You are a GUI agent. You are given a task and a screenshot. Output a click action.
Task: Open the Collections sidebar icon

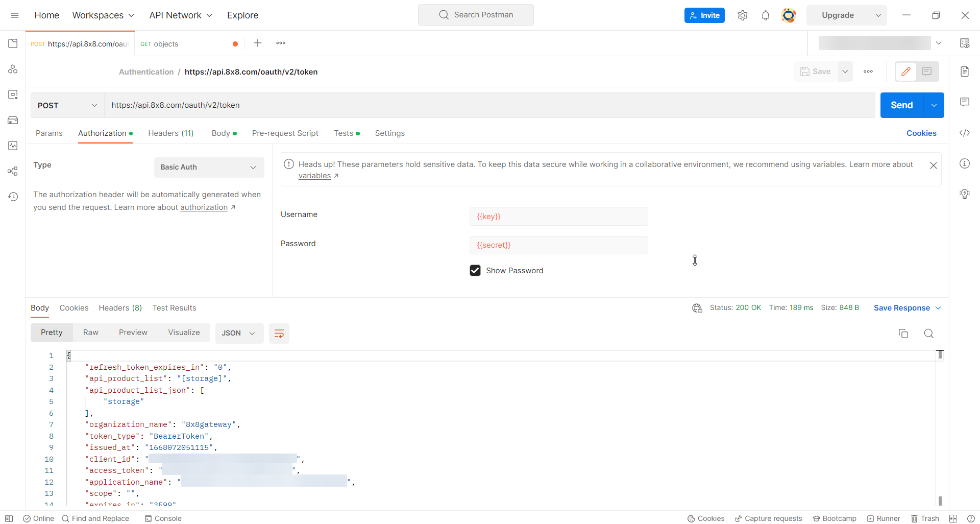point(13,43)
